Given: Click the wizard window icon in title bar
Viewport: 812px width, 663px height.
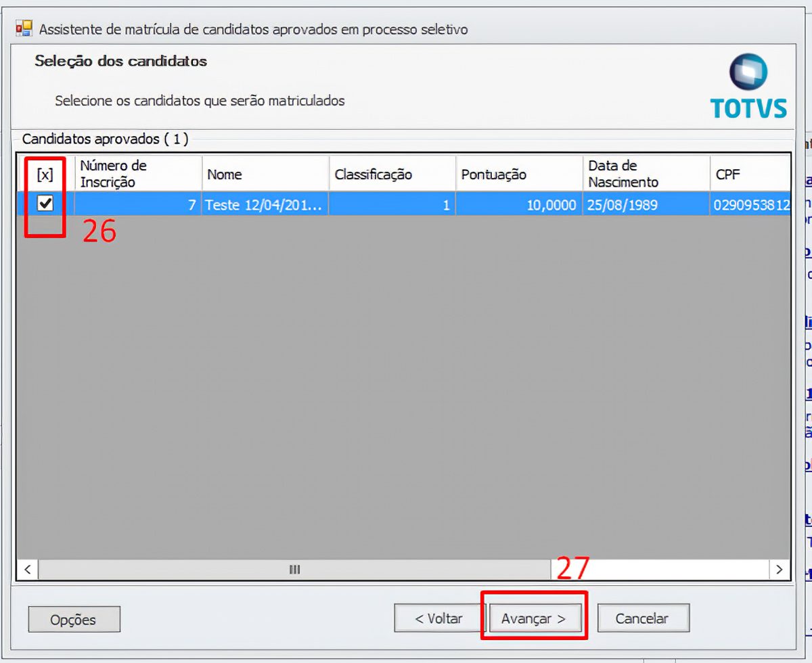Looking at the screenshot, I should tap(24, 28).
